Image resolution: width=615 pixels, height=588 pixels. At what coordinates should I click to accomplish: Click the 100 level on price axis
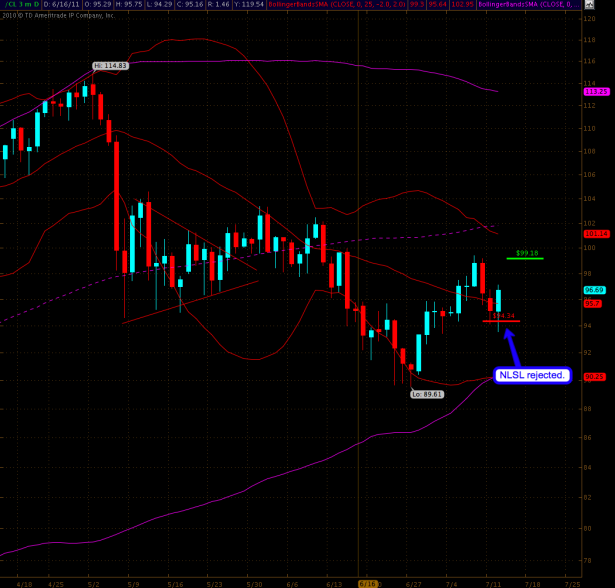click(589, 247)
